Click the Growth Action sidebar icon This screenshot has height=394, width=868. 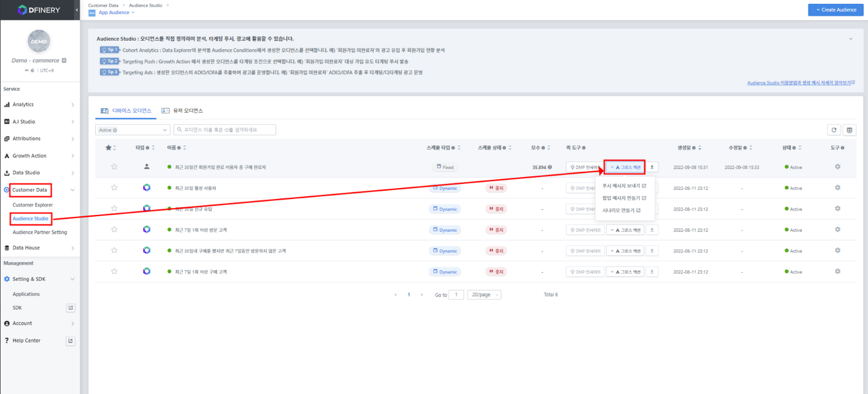coord(7,156)
